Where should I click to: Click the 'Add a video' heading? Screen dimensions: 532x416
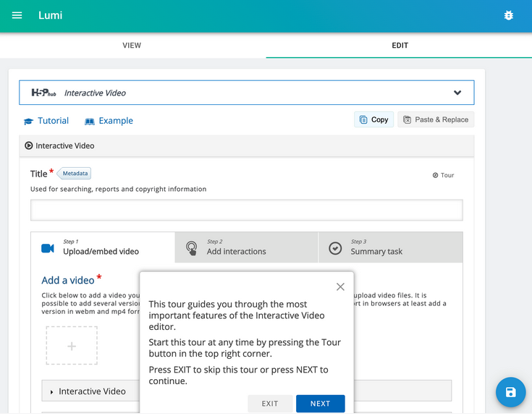coord(68,281)
